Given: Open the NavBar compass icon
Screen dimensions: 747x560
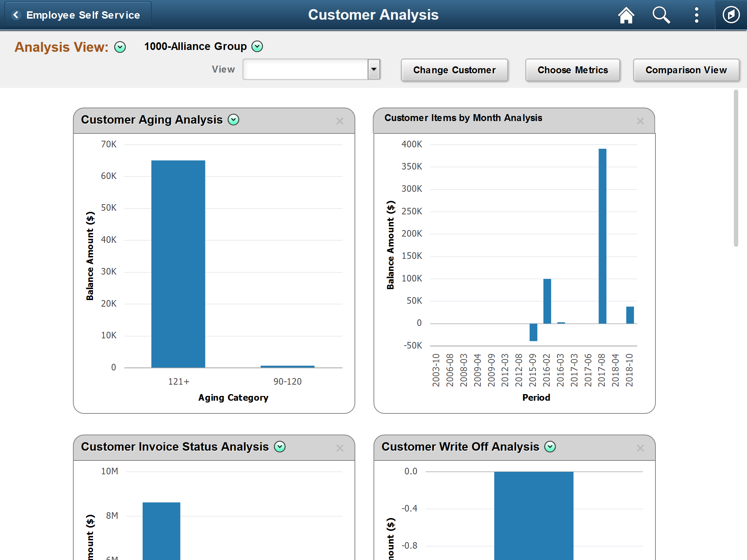Looking at the screenshot, I should pos(731,15).
